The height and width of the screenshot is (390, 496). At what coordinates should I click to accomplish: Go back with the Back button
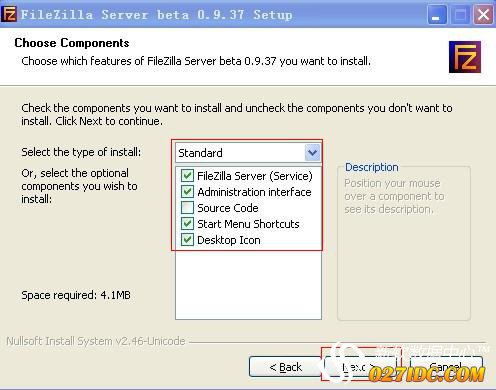(x=285, y=367)
